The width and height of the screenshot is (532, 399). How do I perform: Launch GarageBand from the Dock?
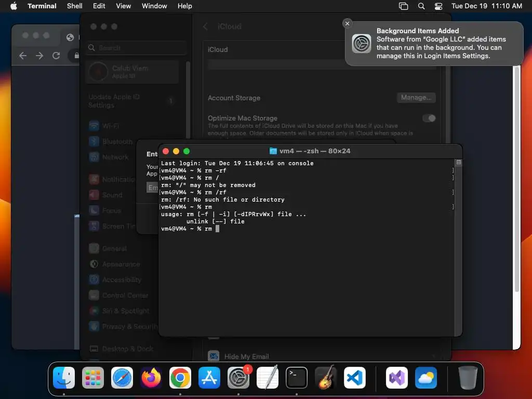326,378
